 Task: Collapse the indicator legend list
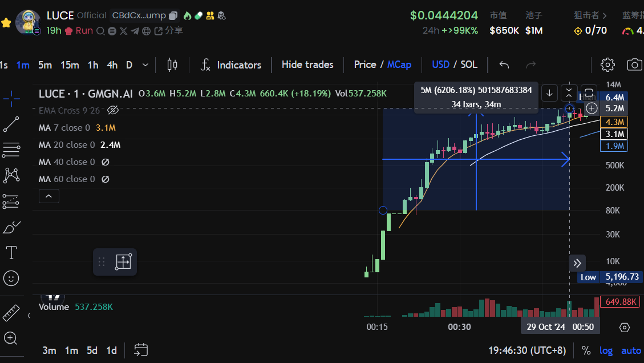[48, 196]
